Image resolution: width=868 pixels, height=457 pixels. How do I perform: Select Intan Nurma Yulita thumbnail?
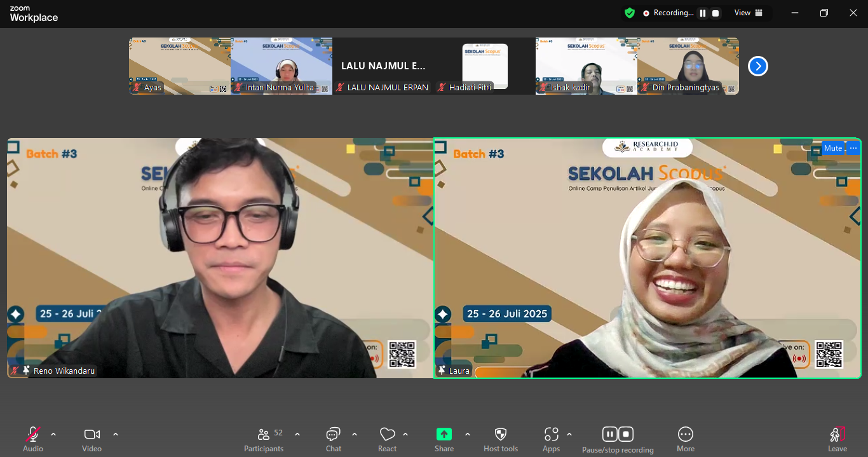281,66
